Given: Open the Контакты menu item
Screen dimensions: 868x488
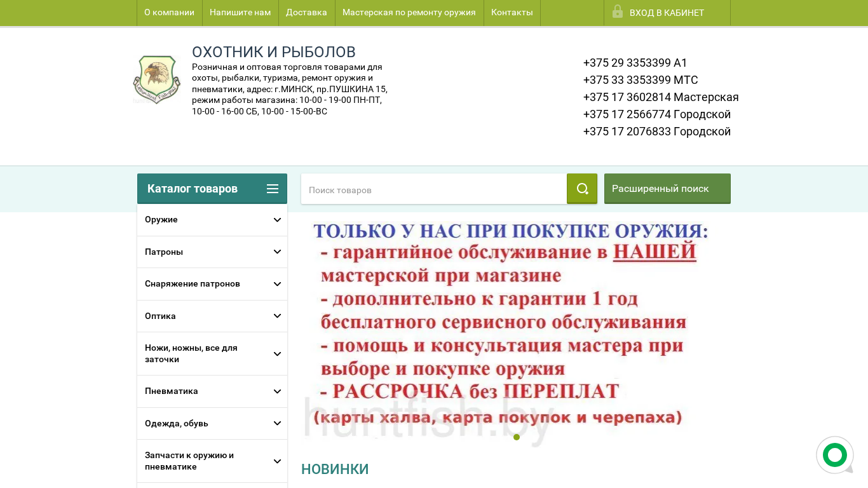Looking at the screenshot, I should 512,13.
